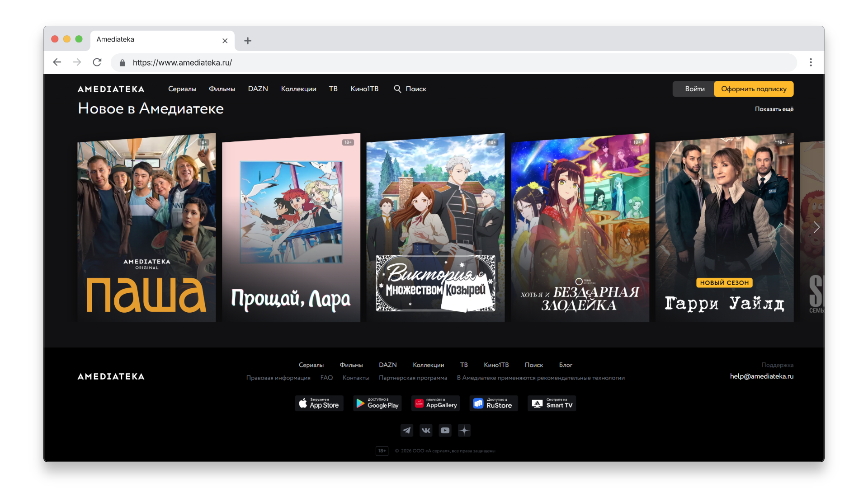
Task: Open footer Блог link
Action: tap(566, 365)
